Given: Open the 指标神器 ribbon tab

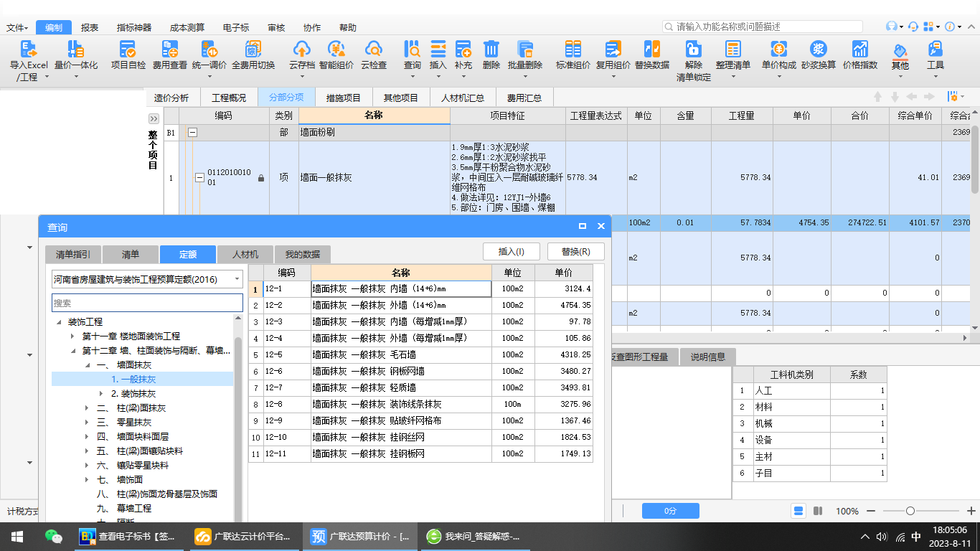Looking at the screenshot, I should click(x=134, y=28).
